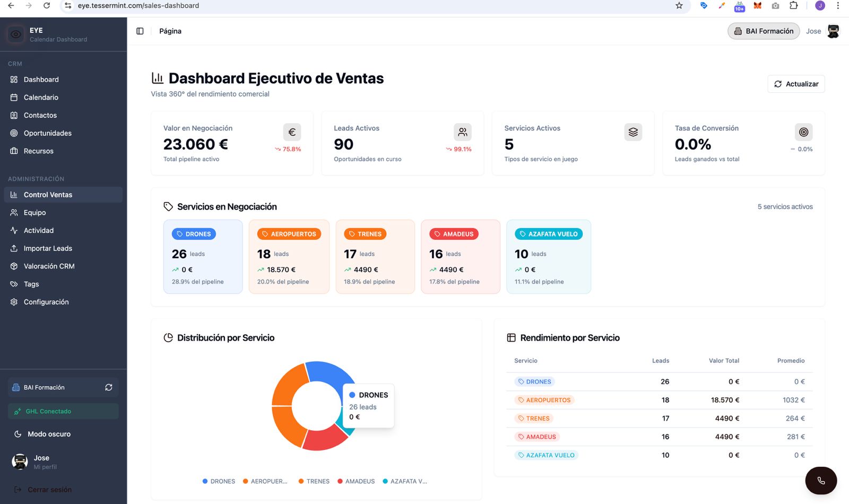Open the Chrome three-dot menu
849x504 pixels.
point(838,6)
